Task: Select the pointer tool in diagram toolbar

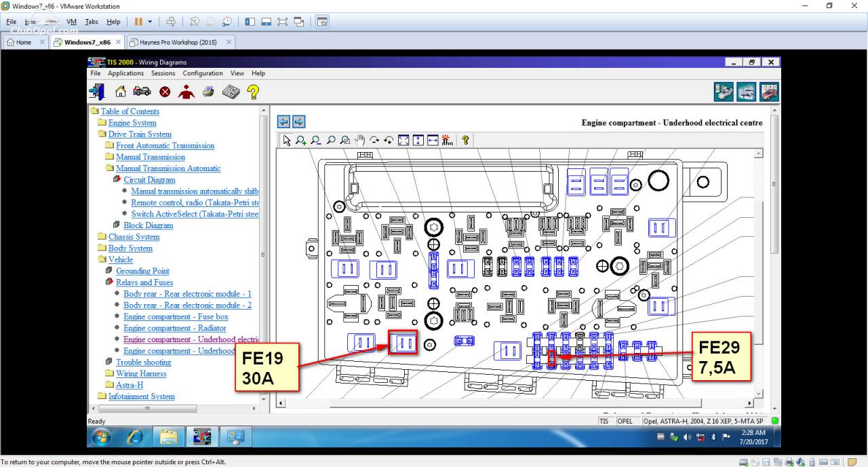Action: coord(287,141)
